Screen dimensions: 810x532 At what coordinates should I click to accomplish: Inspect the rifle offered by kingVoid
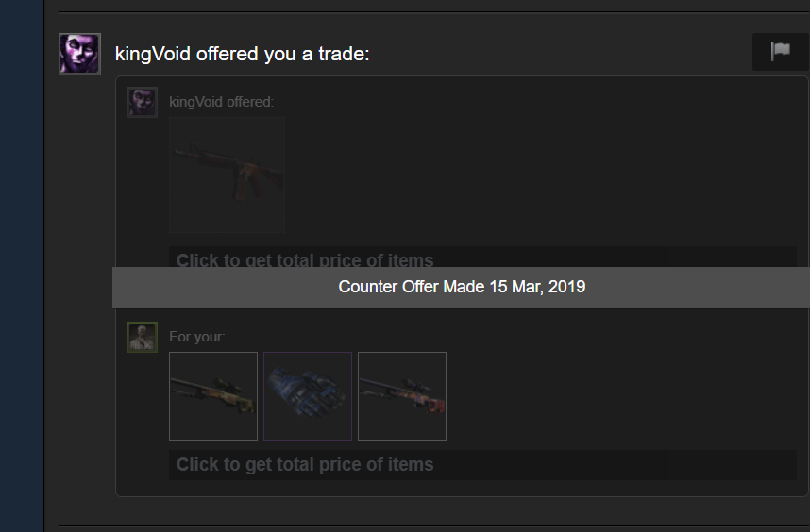[227, 175]
